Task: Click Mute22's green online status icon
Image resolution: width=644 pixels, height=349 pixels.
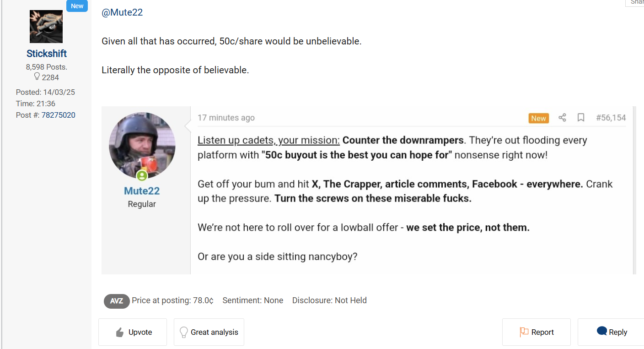Action: (x=142, y=175)
